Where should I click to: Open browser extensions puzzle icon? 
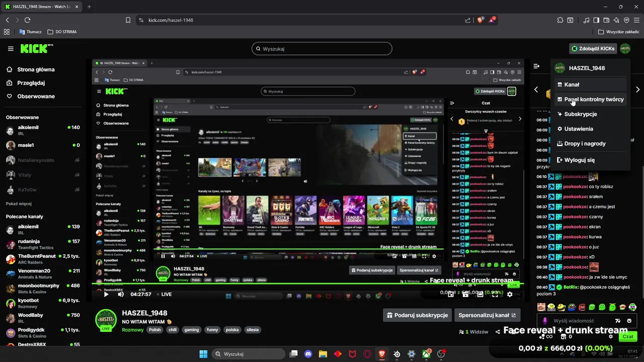[x=560, y=20]
